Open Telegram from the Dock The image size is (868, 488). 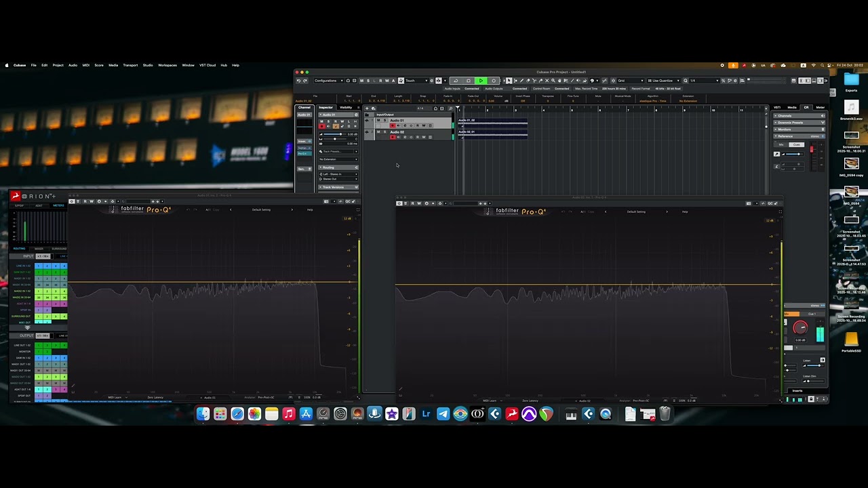(443, 414)
